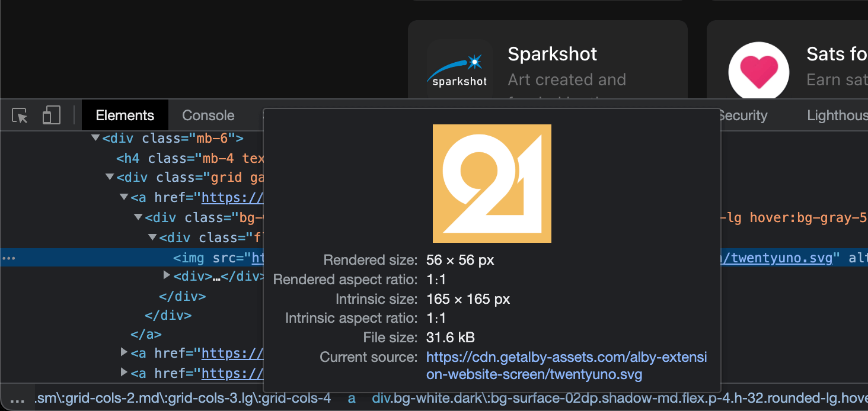Select the 'a' breadcrumb item

[x=352, y=399]
